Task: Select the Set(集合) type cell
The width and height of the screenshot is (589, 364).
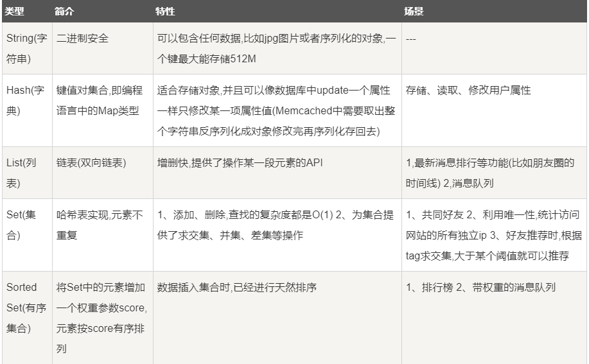Action: pos(27,235)
